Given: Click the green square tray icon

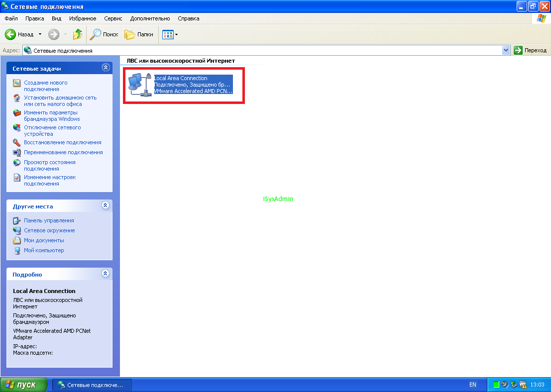Looking at the screenshot, I should 496,385.
